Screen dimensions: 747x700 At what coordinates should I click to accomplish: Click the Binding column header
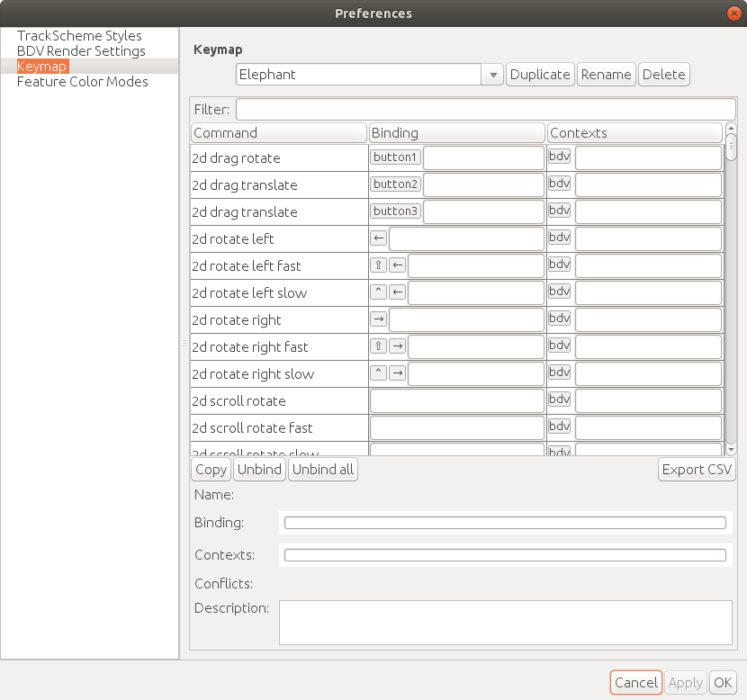click(x=457, y=133)
